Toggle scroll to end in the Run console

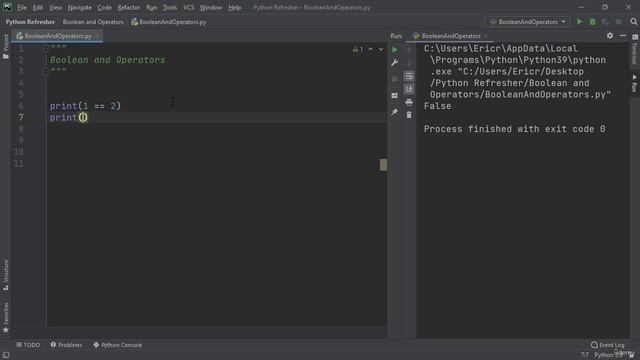point(409,89)
